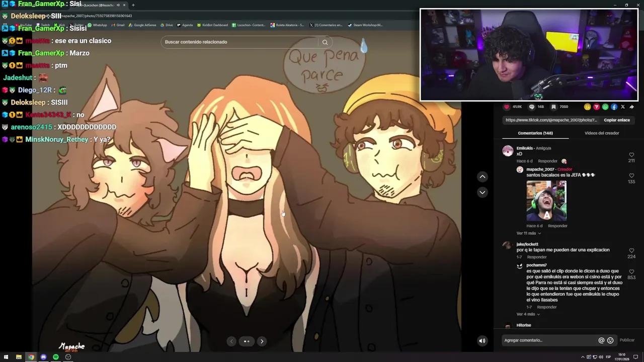This screenshot has height=362, width=644.
Task: Open Discord from taskbar
Action: coord(43,357)
